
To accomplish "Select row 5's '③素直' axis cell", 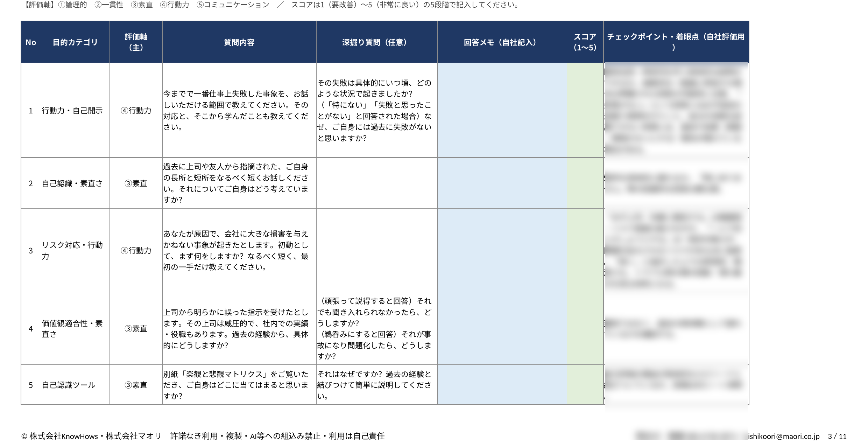I will coord(136,385).
